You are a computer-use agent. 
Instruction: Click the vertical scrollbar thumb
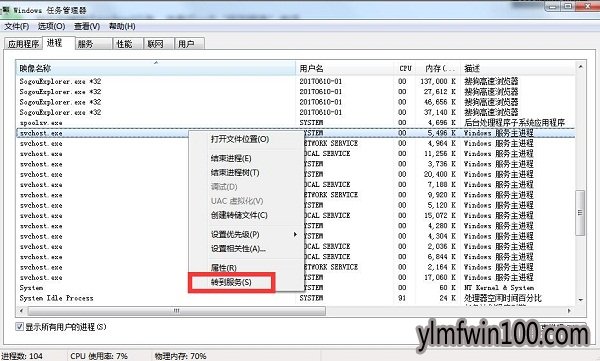pyautogui.click(x=580, y=212)
